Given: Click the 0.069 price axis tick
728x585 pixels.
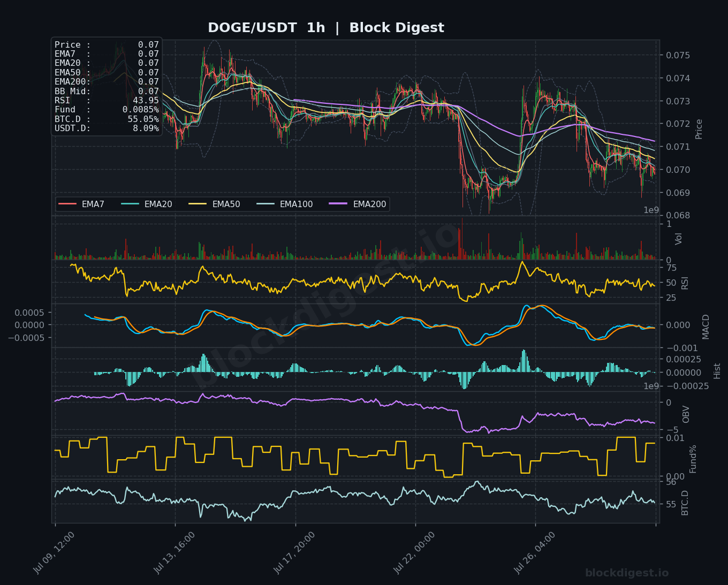Looking at the screenshot, I should coord(678,193).
